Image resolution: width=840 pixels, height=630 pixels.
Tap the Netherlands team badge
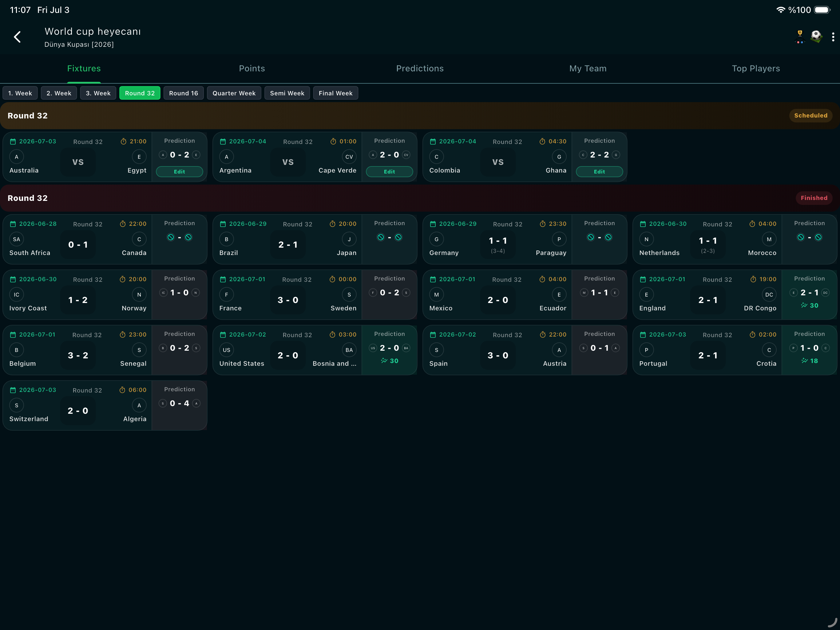(x=646, y=239)
